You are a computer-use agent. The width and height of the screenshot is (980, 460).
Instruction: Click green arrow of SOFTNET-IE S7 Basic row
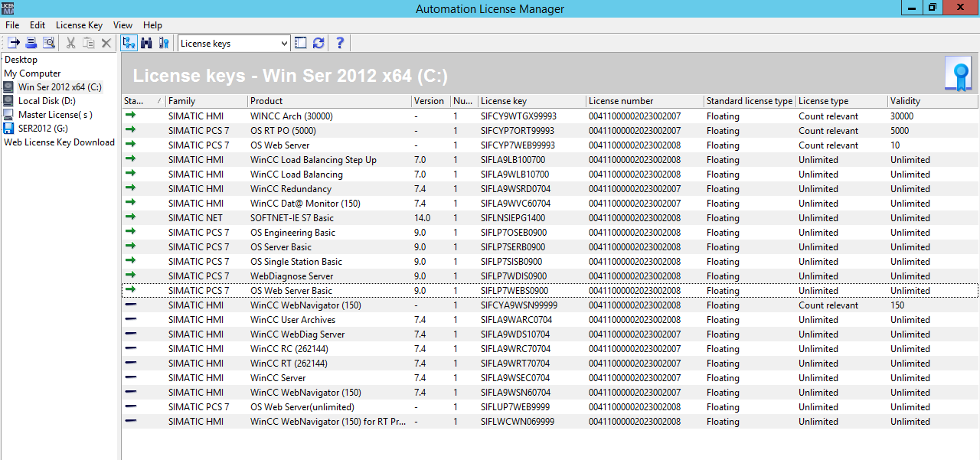[x=130, y=217]
